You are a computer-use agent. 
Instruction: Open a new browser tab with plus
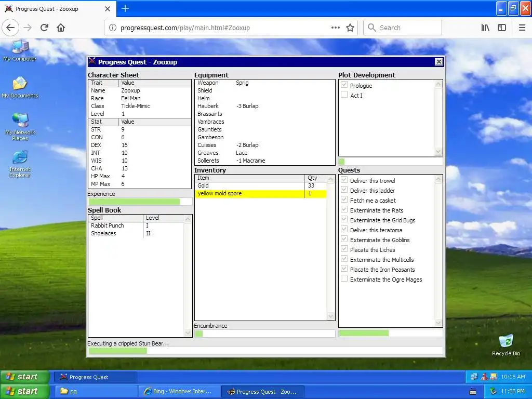[125, 8]
